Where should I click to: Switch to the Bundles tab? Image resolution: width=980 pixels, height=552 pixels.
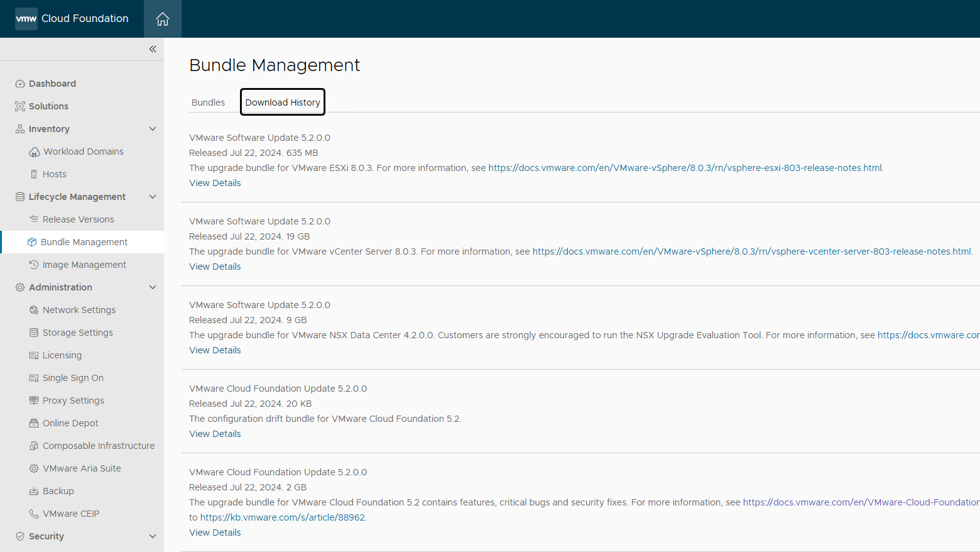click(x=208, y=102)
